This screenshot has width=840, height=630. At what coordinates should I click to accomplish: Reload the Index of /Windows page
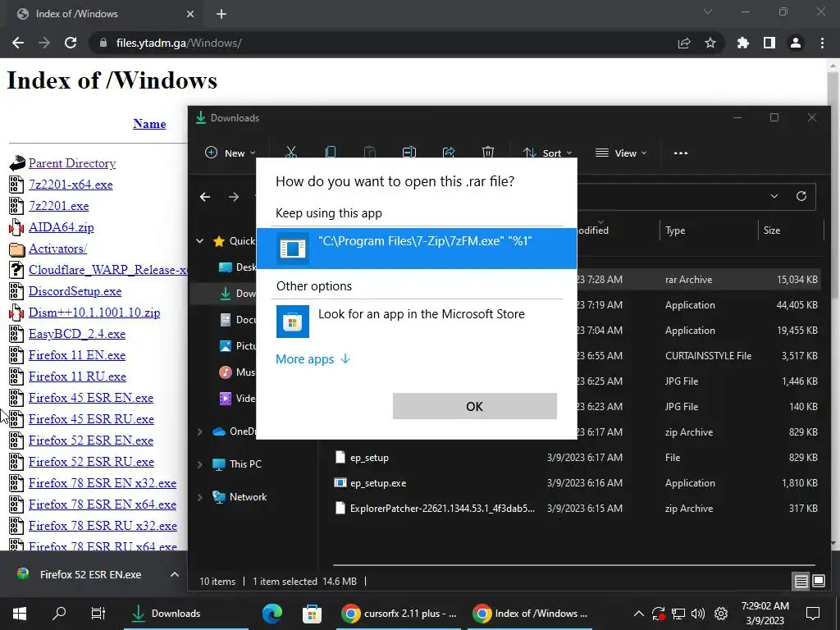pos(71,43)
